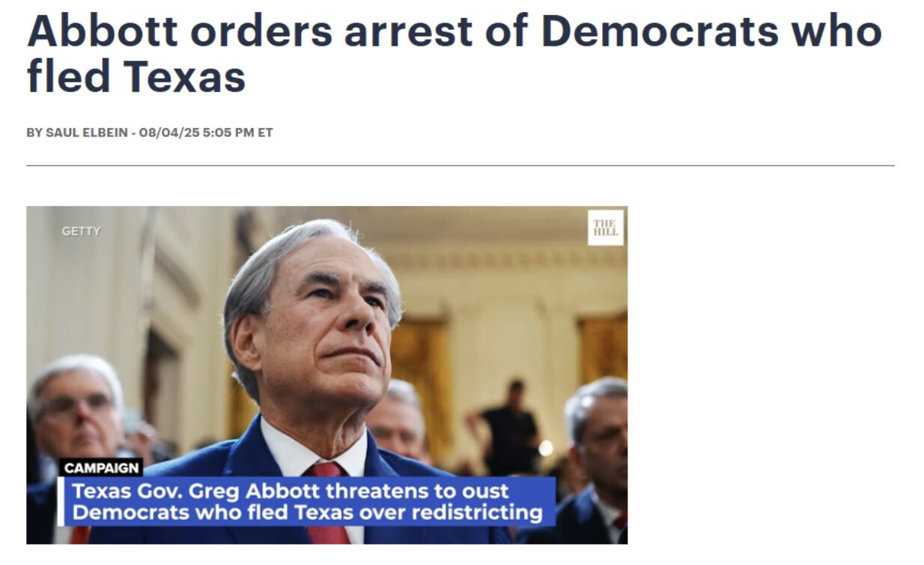The height and width of the screenshot is (565, 924).
Task: Click the GETTY credit label on image
Action: coord(81,232)
